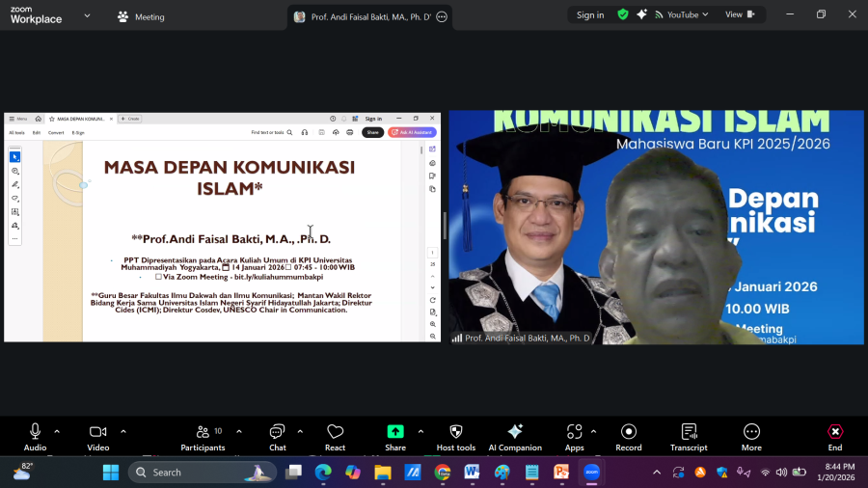Expand the Zoom Workplace dropdown chevron

[87, 16]
